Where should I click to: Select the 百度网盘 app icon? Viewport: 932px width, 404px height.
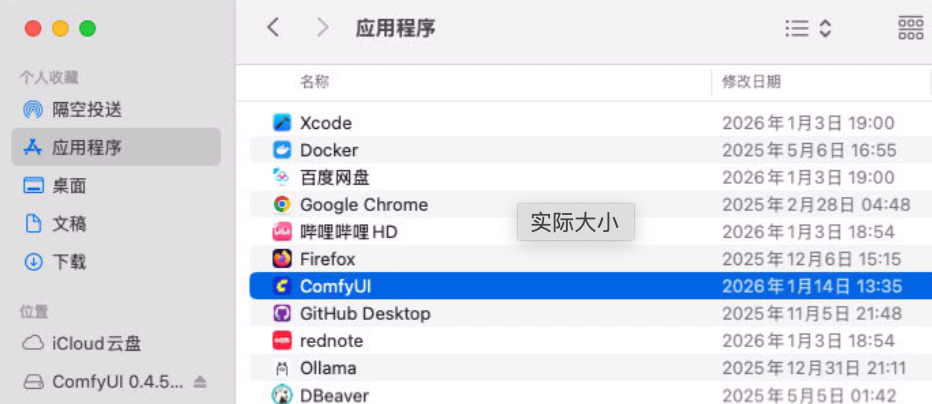click(x=282, y=177)
